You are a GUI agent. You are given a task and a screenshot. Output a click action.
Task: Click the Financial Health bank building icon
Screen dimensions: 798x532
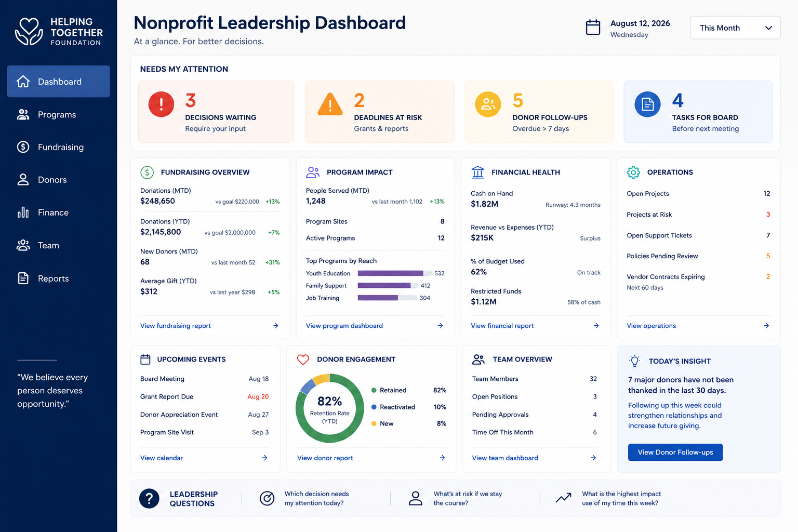tap(477, 172)
